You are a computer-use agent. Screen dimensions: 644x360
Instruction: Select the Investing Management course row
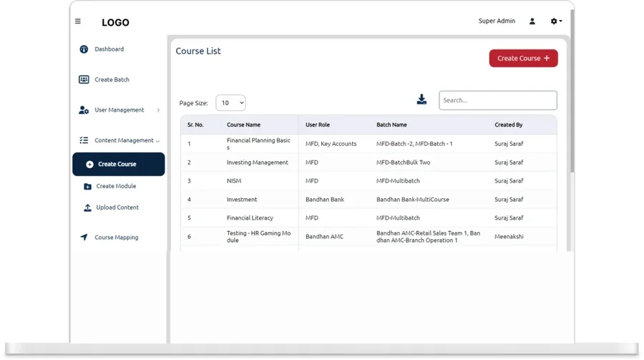(258, 162)
